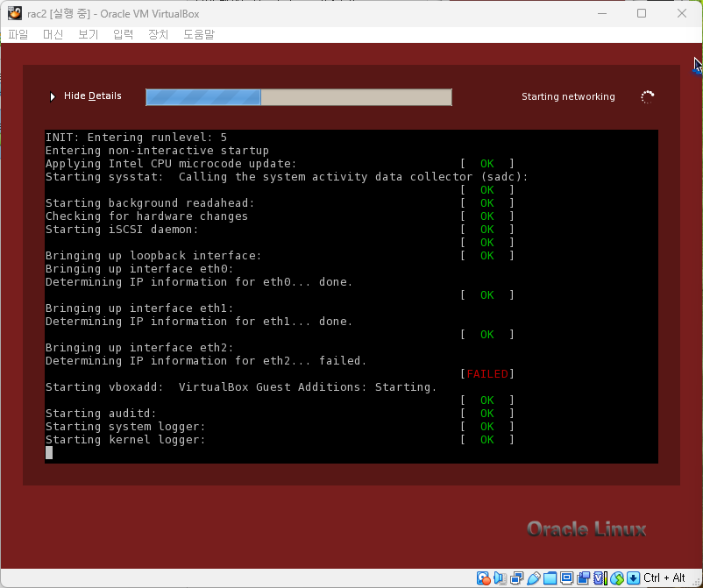Click the terminal cursor block

point(49,453)
